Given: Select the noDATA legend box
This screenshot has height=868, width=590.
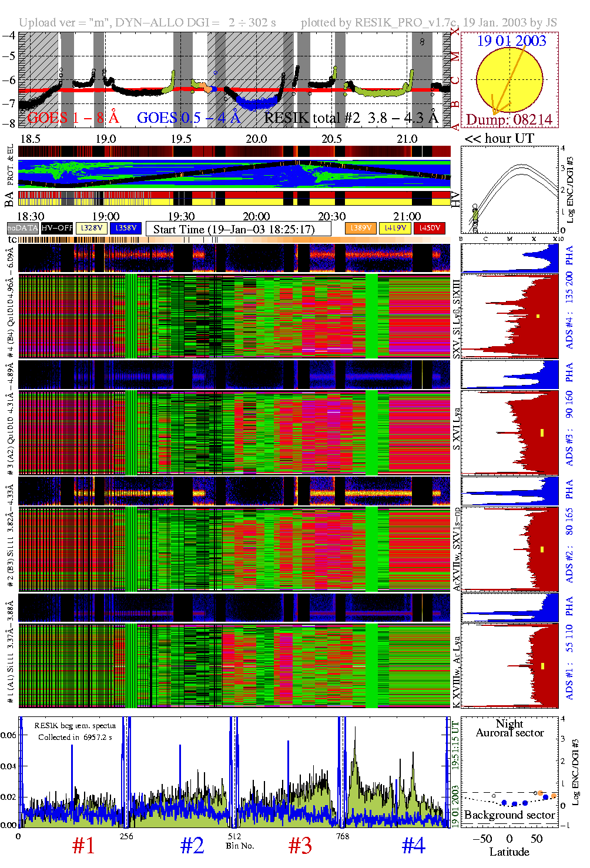Looking at the screenshot, I should 22,228.
